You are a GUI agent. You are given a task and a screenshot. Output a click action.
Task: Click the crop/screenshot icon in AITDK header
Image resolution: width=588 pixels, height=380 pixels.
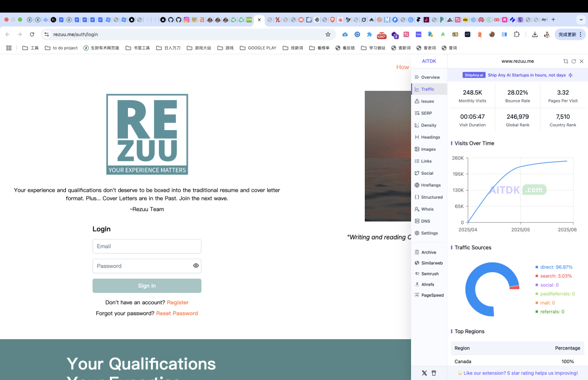(566, 61)
